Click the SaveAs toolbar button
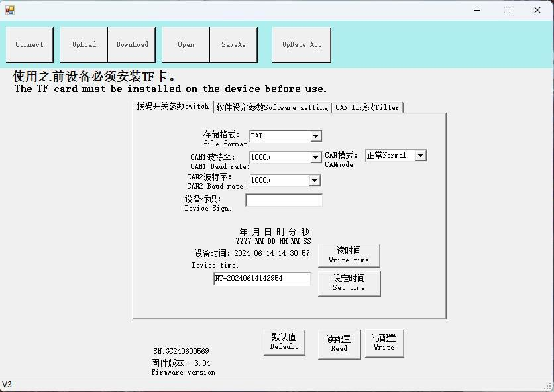This screenshot has height=392, width=554. [x=233, y=45]
